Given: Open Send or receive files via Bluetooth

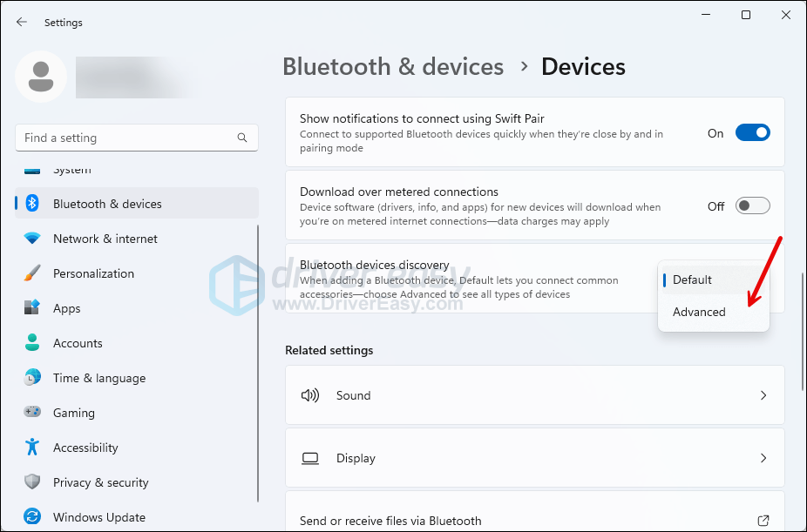Looking at the screenshot, I should 534,521.
